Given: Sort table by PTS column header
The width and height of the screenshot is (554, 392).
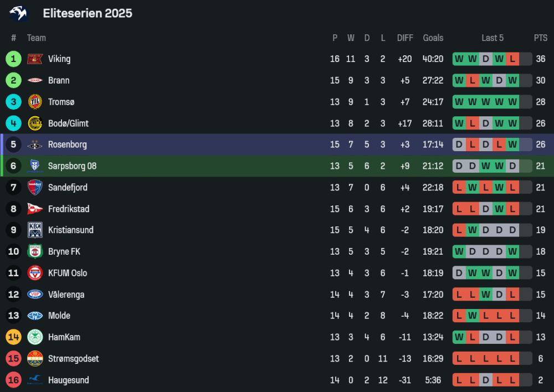Looking at the screenshot, I should click(541, 38).
